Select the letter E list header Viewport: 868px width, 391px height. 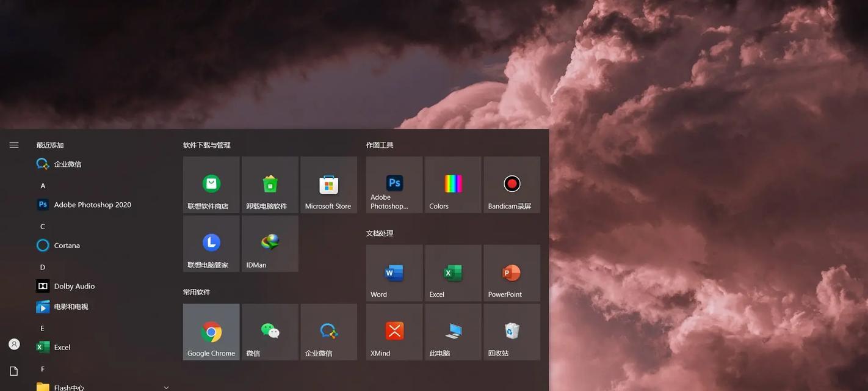[43, 329]
